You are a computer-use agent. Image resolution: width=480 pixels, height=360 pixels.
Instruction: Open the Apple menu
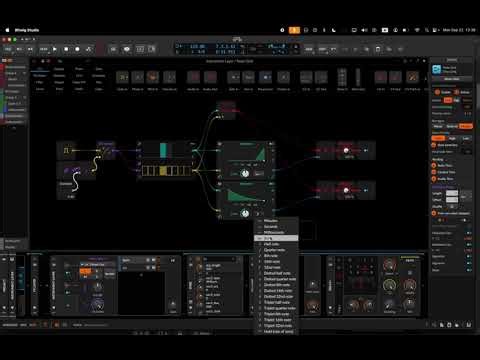tap(7, 30)
